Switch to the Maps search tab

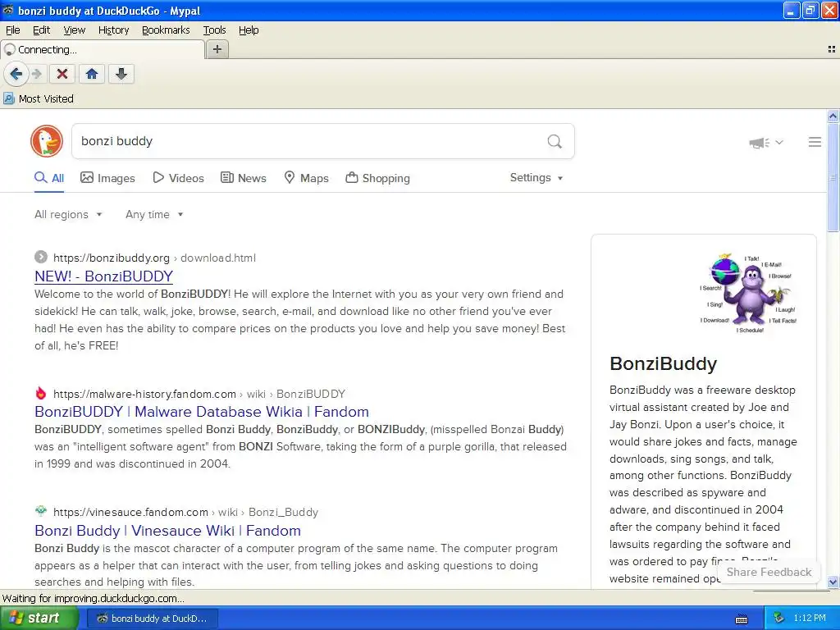[x=306, y=178]
